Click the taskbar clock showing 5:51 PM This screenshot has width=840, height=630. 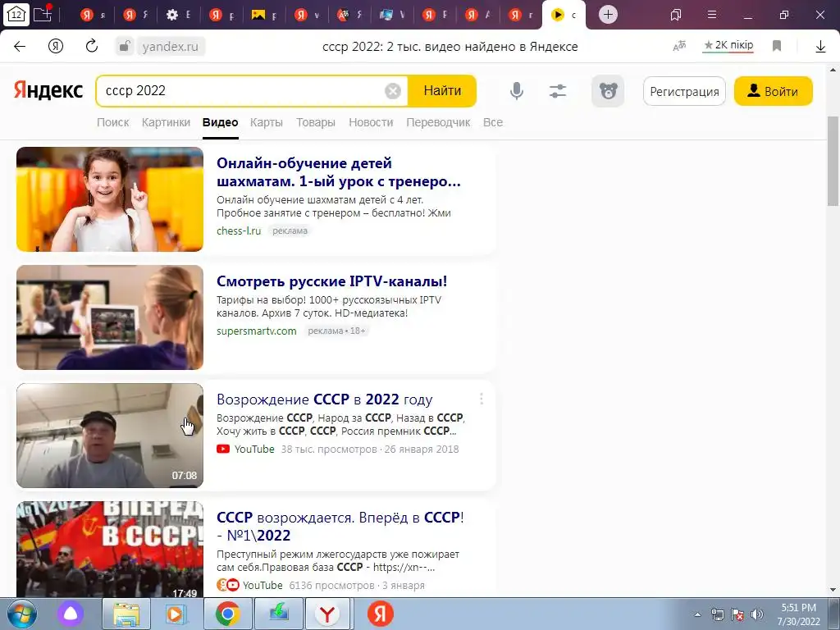pos(798,614)
